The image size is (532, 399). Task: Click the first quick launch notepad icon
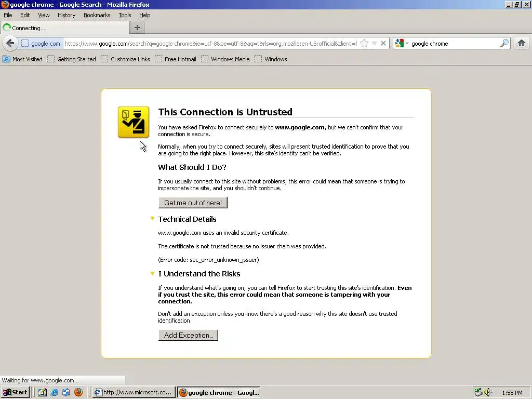pos(43,392)
